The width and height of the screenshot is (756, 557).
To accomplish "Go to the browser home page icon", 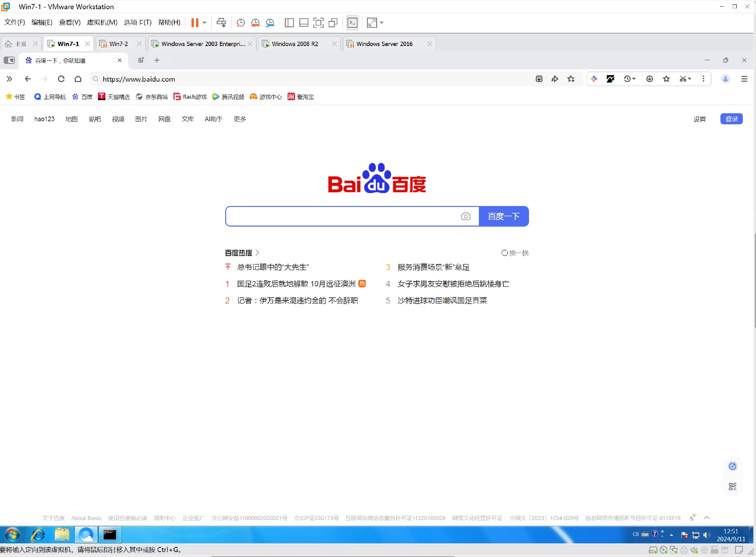I will [78, 79].
